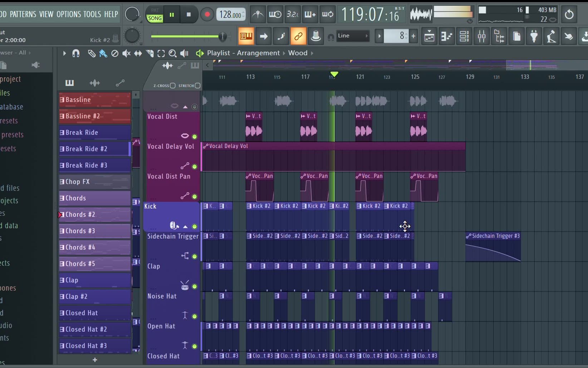Expand Arrangement breadcrumb arrow after Arrangement
This screenshot has height=368, width=588.
pos(284,53)
